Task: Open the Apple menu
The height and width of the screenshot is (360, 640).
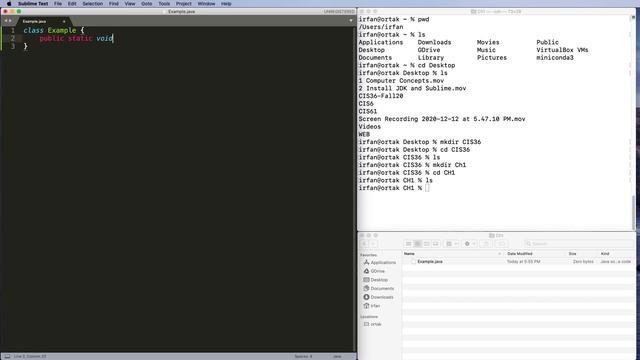Action: pos(9,4)
